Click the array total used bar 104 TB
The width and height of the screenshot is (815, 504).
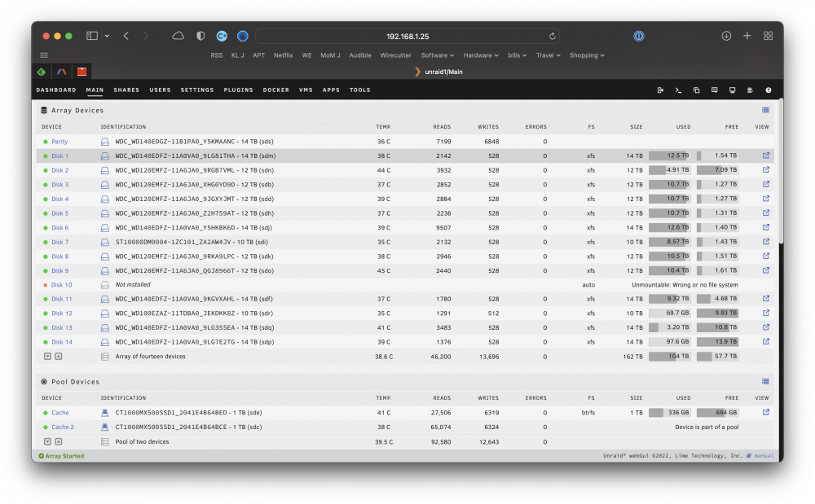pyautogui.click(x=669, y=357)
